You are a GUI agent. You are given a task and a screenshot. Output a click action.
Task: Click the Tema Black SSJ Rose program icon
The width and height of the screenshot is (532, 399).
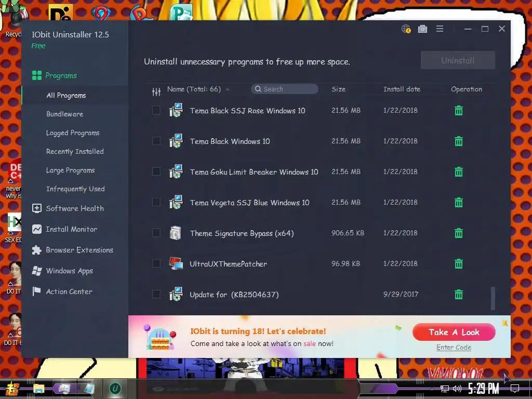pyautogui.click(x=176, y=110)
